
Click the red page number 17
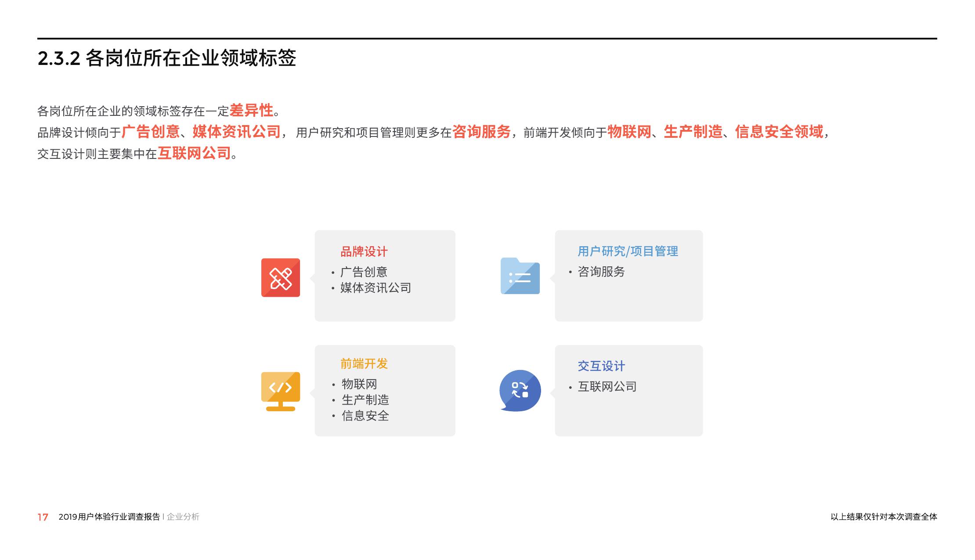pyautogui.click(x=43, y=517)
